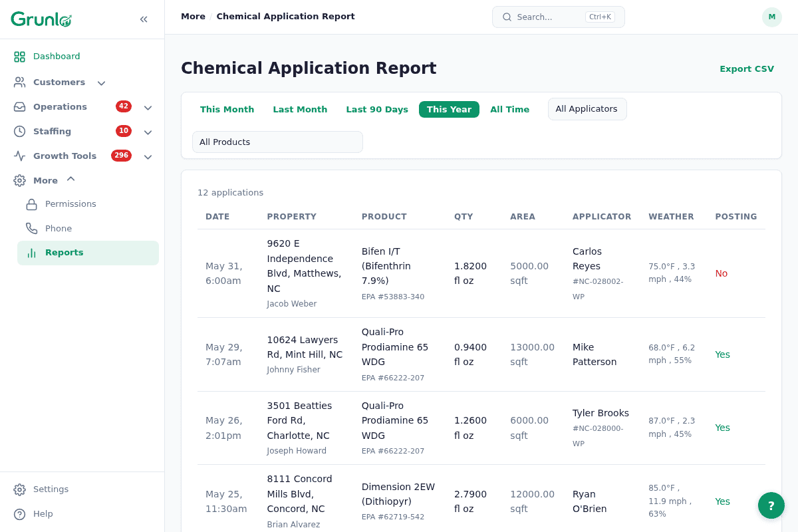Expand the Operations menu chevron
Screen dimensions: 798x532
coord(148,108)
